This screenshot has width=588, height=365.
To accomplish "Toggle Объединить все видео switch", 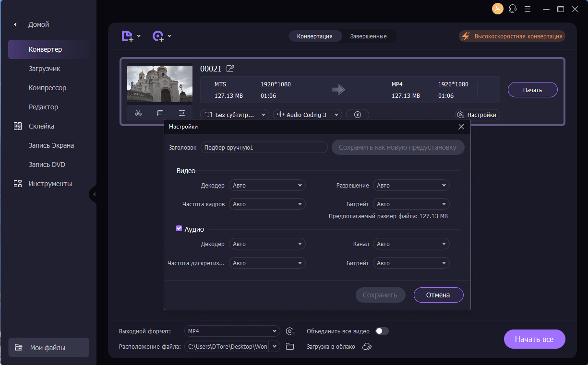I will tap(382, 331).
